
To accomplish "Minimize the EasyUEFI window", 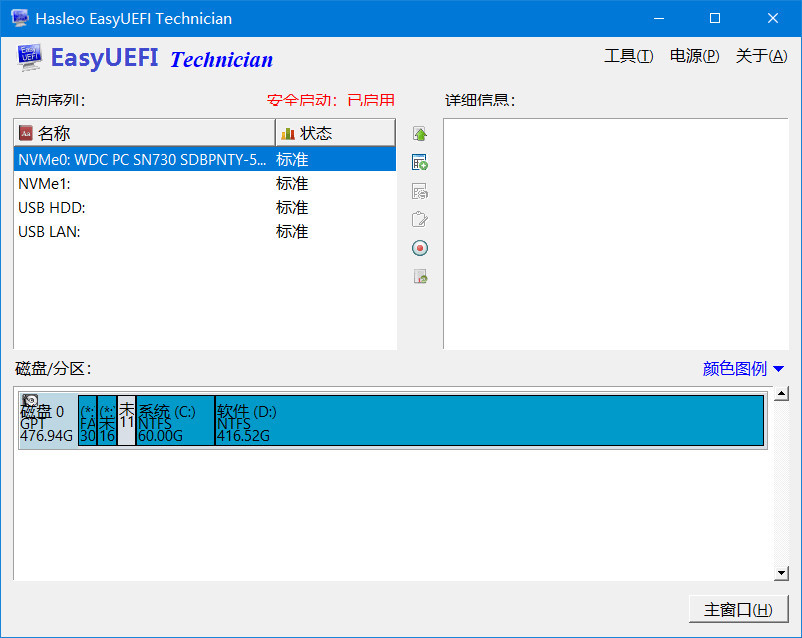I will (x=659, y=18).
